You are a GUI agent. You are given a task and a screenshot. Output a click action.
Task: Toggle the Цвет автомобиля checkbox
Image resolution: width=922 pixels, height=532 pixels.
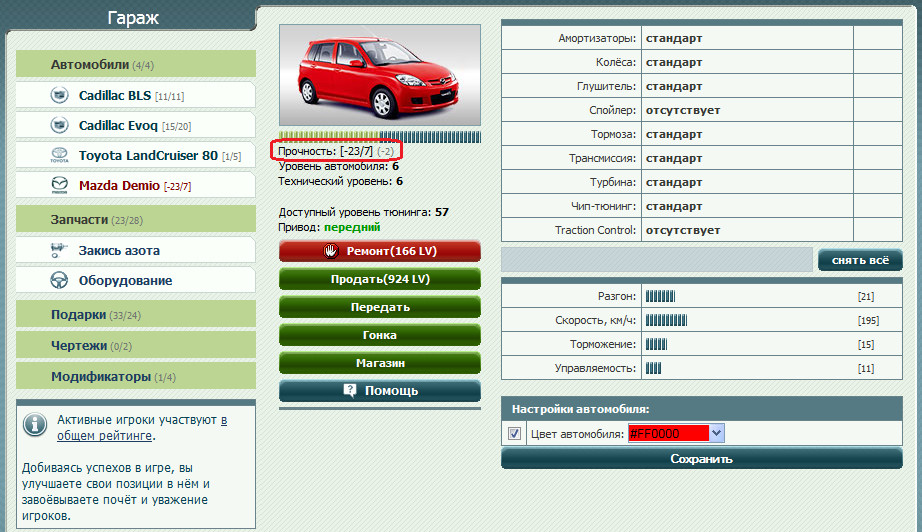point(515,434)
